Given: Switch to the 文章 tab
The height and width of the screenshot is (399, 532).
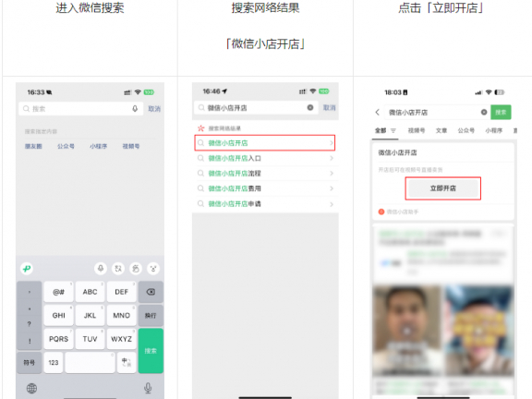Looking at the screenshot, I should 441,130.
